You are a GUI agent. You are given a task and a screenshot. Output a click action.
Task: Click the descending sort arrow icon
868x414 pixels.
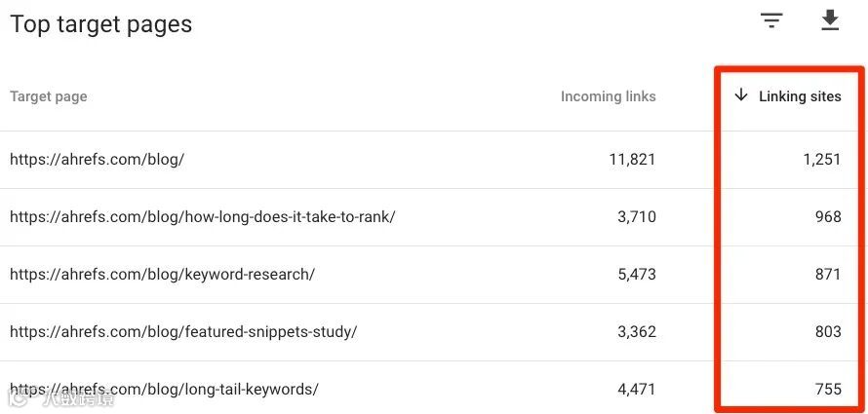(x=741, y=95)
